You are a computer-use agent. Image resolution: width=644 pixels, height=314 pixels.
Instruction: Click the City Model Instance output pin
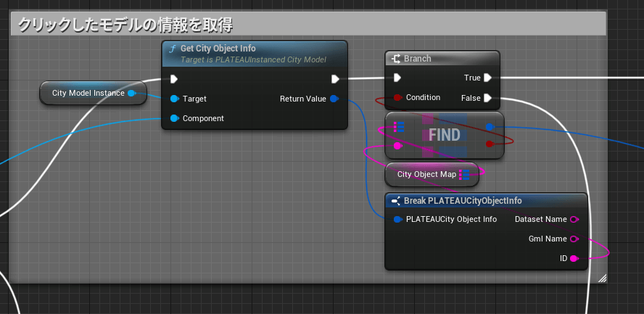click(x=131, y=93)
